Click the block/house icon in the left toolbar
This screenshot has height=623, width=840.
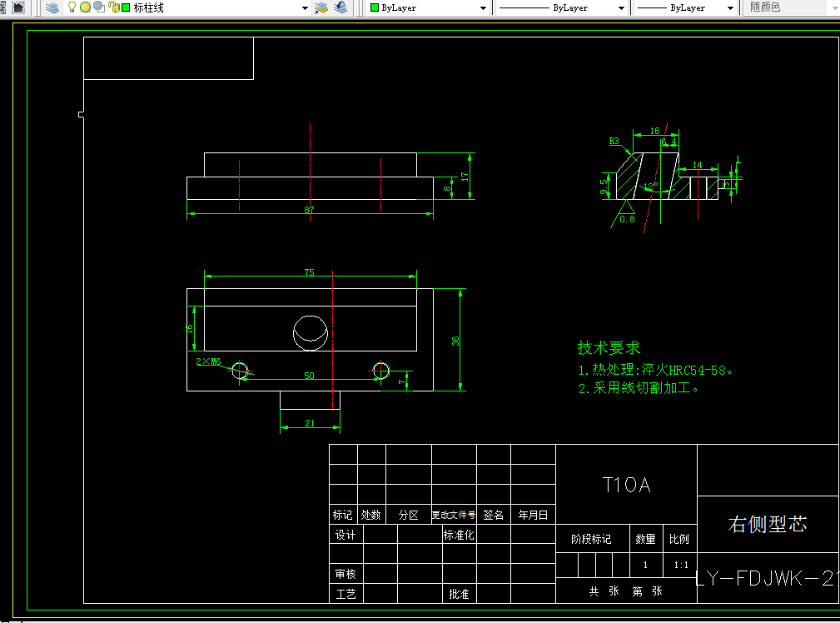19,7
